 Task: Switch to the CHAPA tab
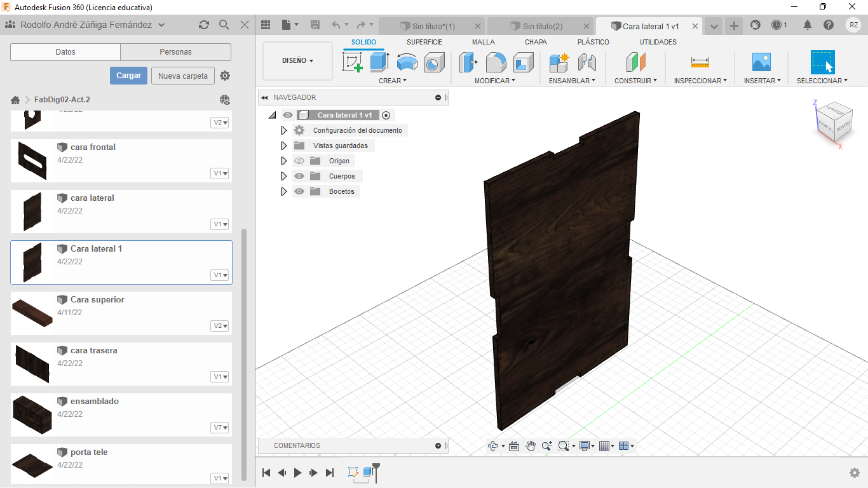pyautogui.click(x=536, y=42)
